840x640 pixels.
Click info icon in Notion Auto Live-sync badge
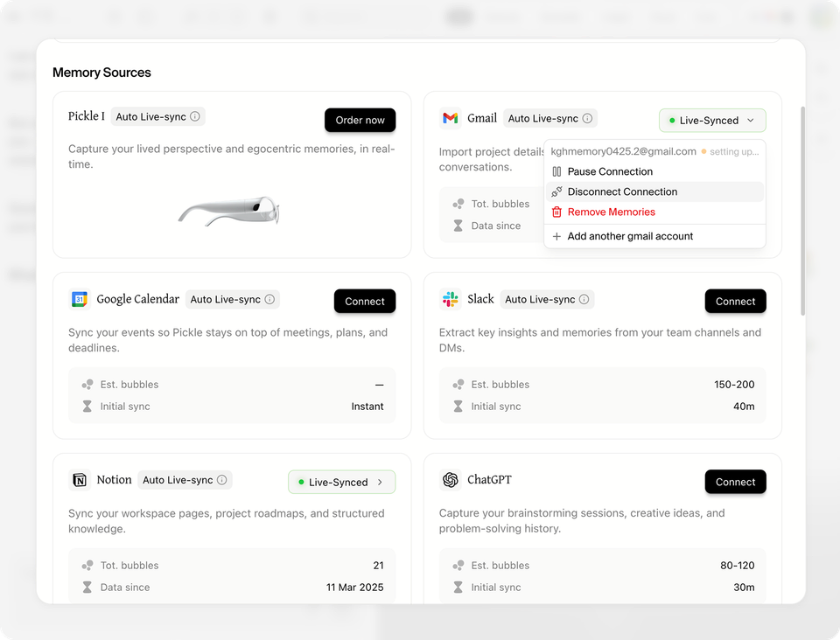222,480
